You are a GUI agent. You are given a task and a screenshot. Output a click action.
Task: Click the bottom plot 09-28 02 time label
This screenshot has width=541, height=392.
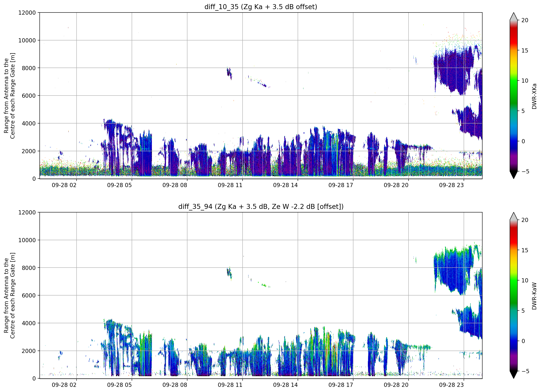(x=64, y=385)
